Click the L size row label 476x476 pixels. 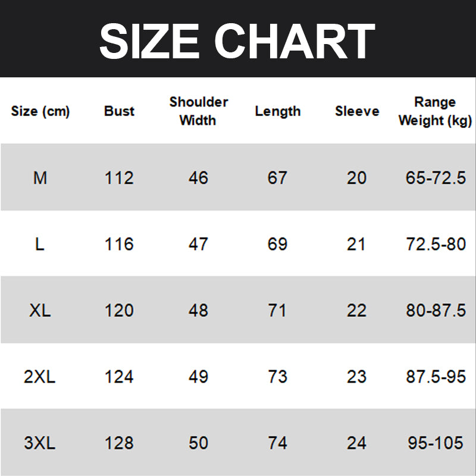(x=40, y=244)
